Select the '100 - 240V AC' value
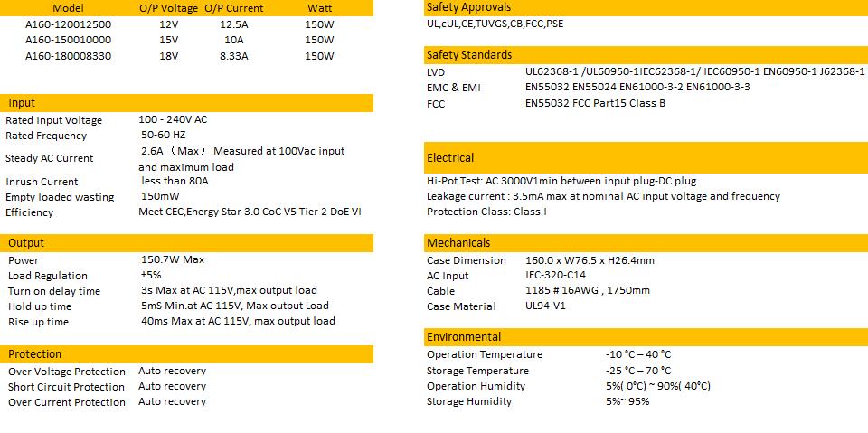 [x=173, y=119]
